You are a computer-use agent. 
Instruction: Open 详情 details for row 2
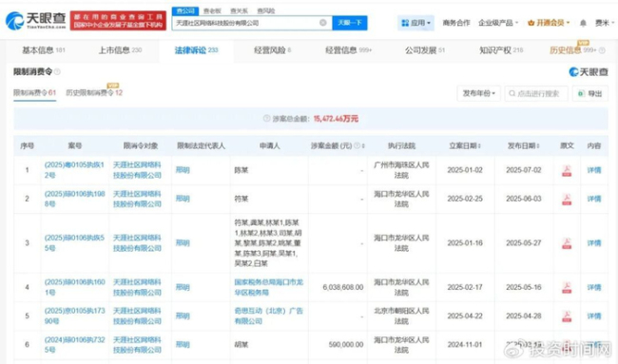[x=594, y=199]
